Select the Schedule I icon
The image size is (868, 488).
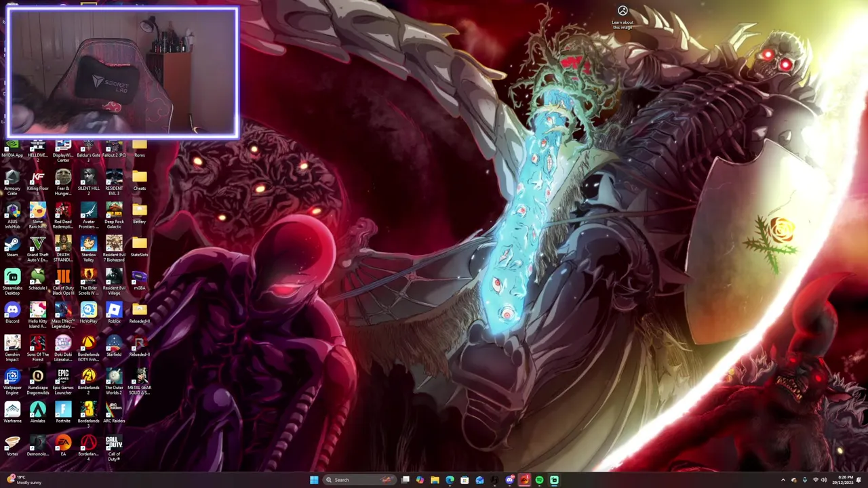pyautogui.click(x=37, y=281)
